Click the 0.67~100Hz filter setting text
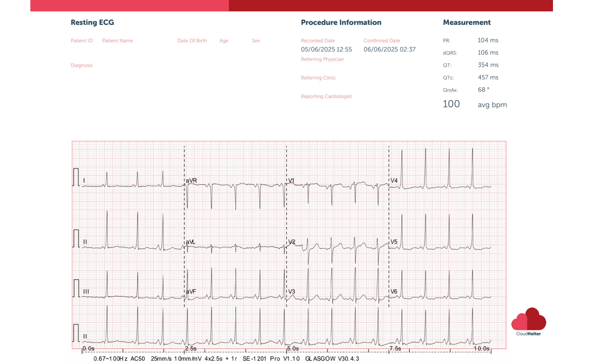This screenshot has height=364, width=592. coord(111,359)
